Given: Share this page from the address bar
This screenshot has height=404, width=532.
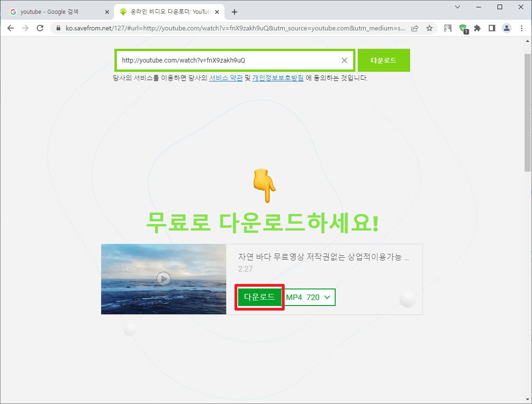Looking at the screenshot, I should click(x=415, y=28).
